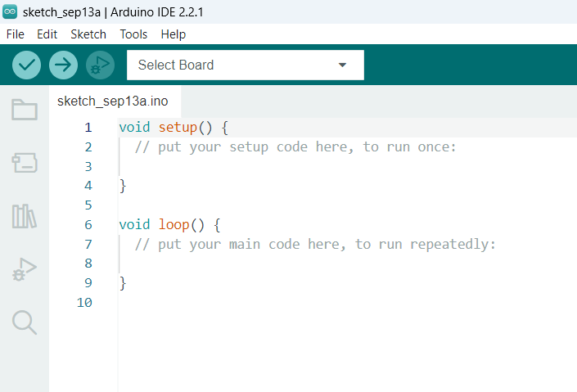Click the Arduino logo in the title bar

[x=10, y=11]
